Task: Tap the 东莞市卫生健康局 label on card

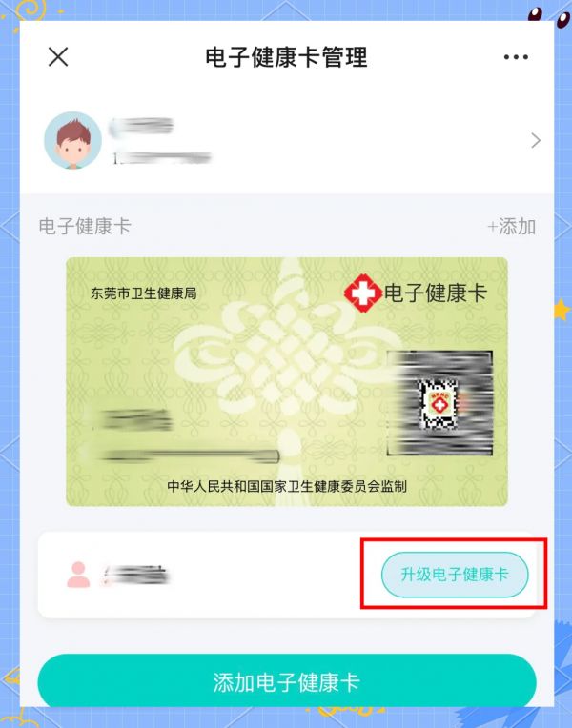Action: (144, 293)
